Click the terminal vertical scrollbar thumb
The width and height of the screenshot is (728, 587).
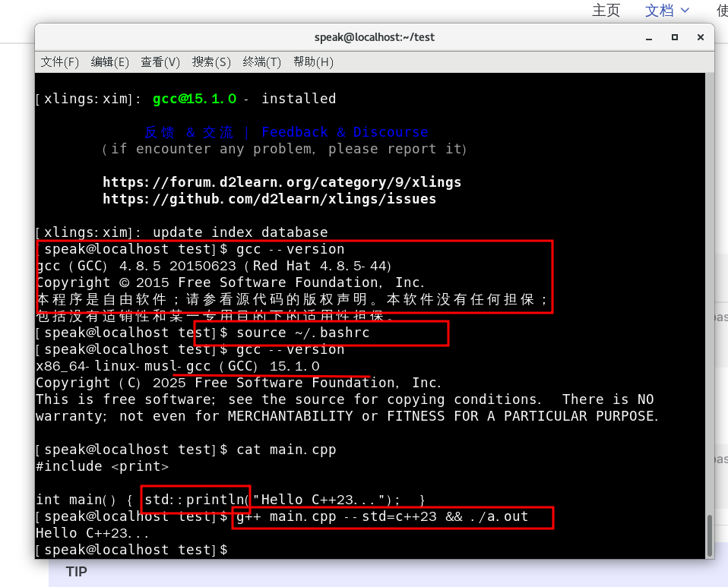710,535
